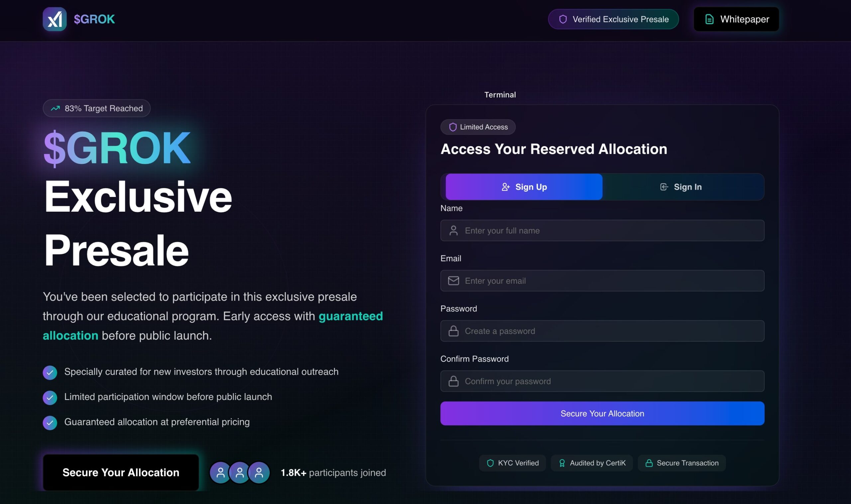Click the envelope icon in the Email field
Screen dimensions: 851x504
[x=453, y=281]
